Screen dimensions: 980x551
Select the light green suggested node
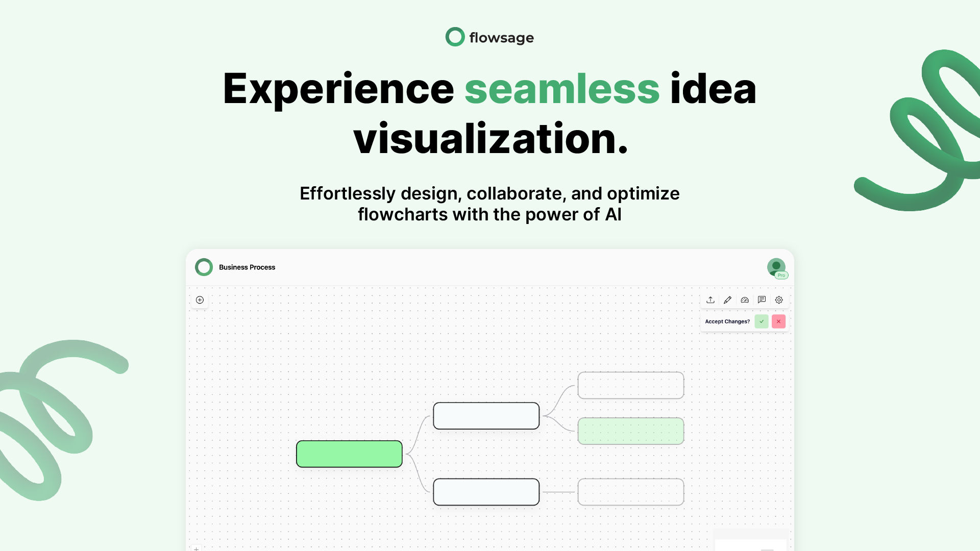[x=631, y=431]
